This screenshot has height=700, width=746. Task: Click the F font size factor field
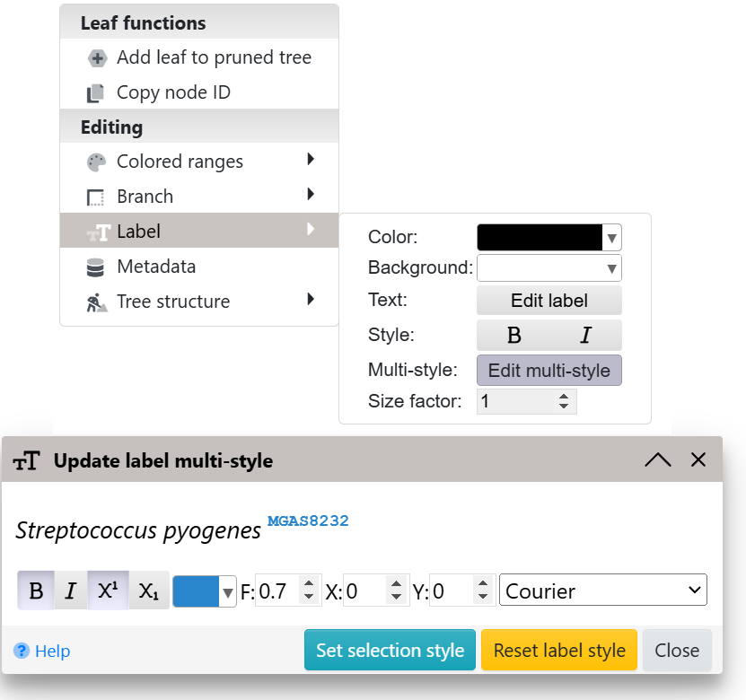tap(276, 591)
